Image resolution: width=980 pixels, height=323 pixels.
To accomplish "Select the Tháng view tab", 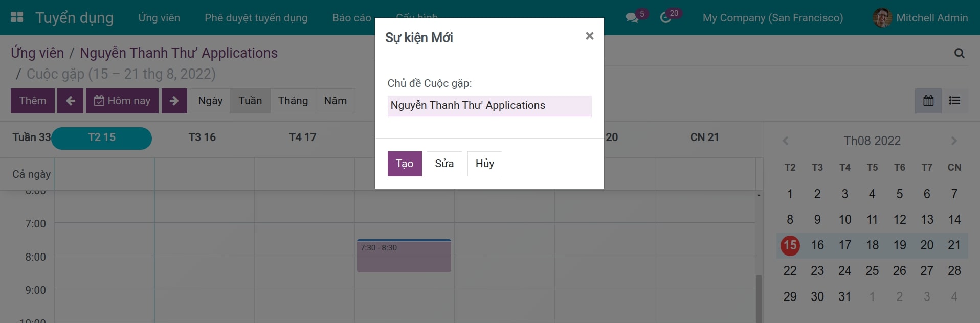I will pos(293,101).
